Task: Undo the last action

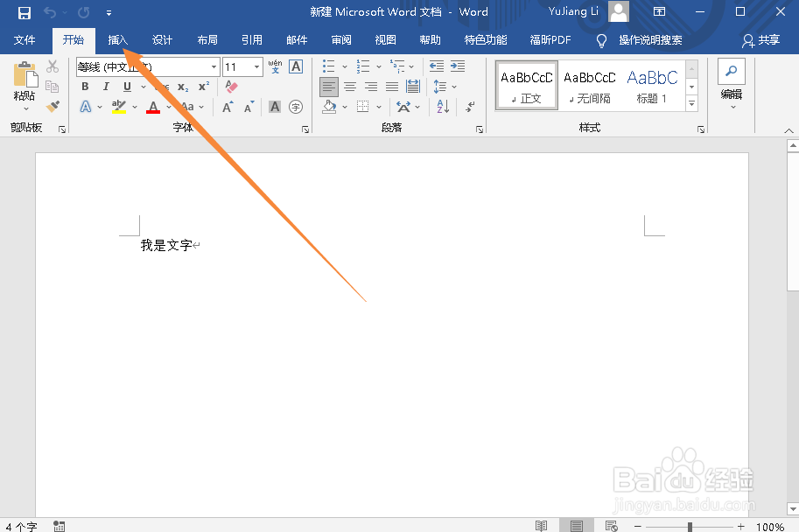Action: (49, 12)
